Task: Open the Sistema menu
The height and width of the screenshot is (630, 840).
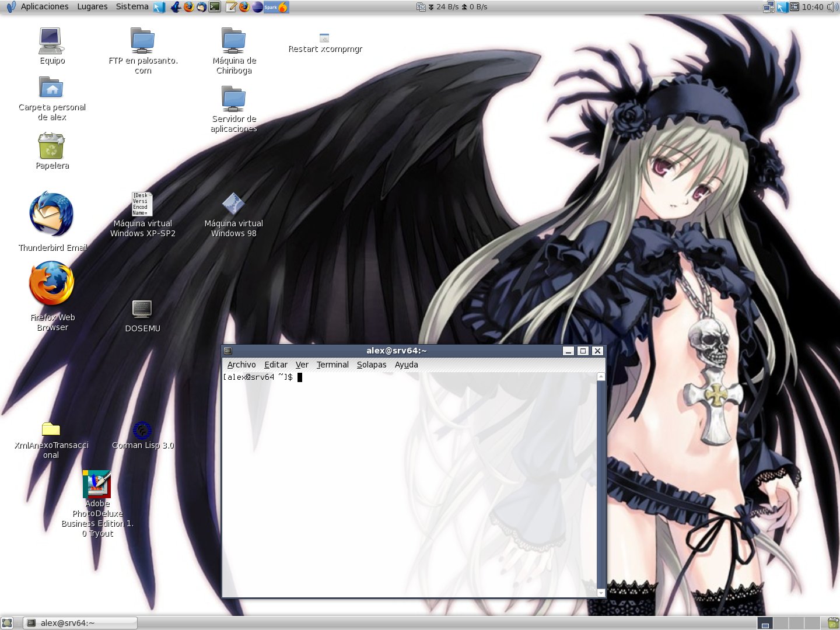Action: click(x=132, y=7)
